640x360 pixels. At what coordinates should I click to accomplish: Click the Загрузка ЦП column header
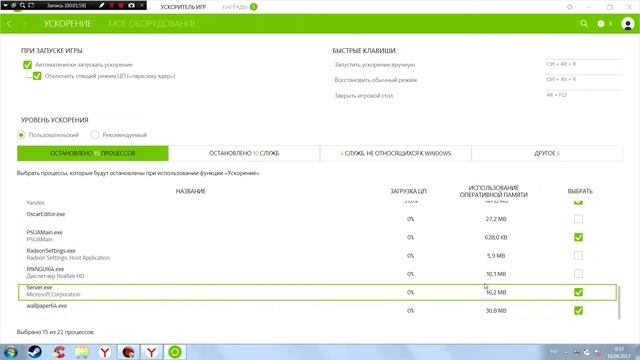coord(408,191)
